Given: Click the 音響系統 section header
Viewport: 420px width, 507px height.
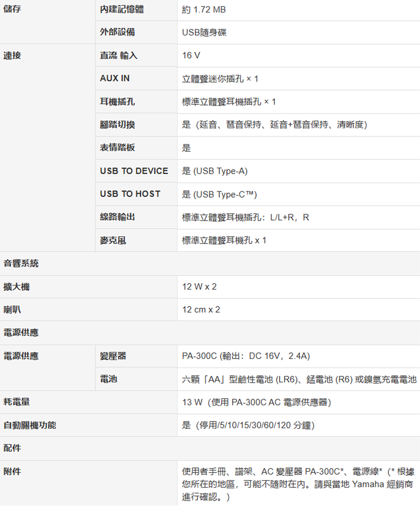Looking at the screenshot, I should tap(21, 263).
